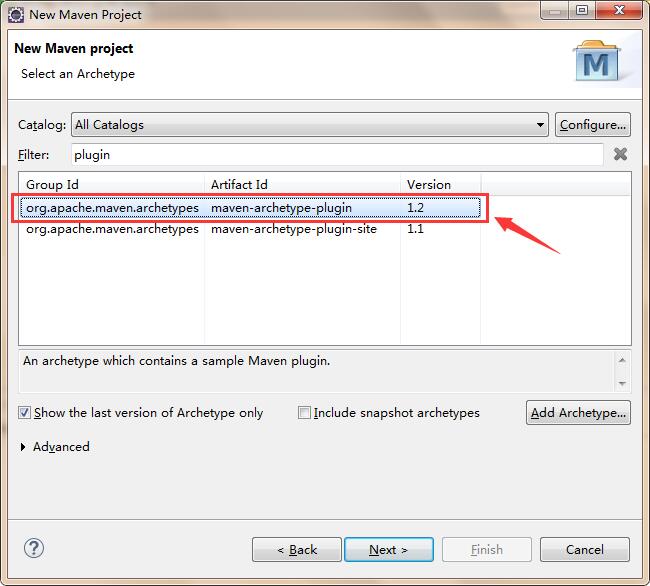Click version 1.1 cell
Screen dimensions: 650x586
click(415, 229)
